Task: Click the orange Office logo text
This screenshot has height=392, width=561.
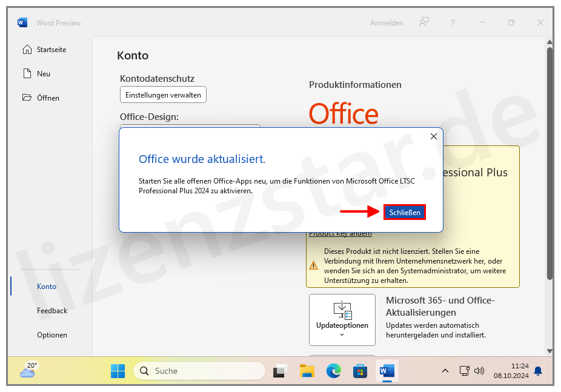Action: pos(344,113)
